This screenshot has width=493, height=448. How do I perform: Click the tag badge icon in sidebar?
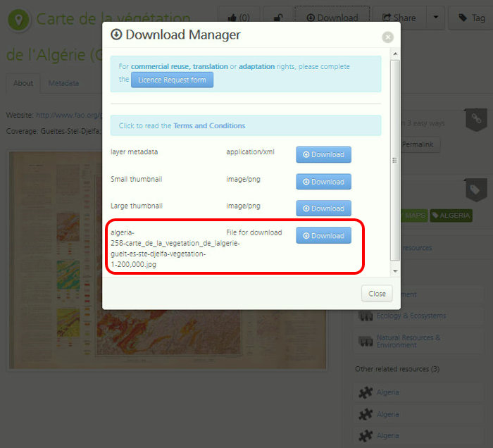(x=476, y=189)
